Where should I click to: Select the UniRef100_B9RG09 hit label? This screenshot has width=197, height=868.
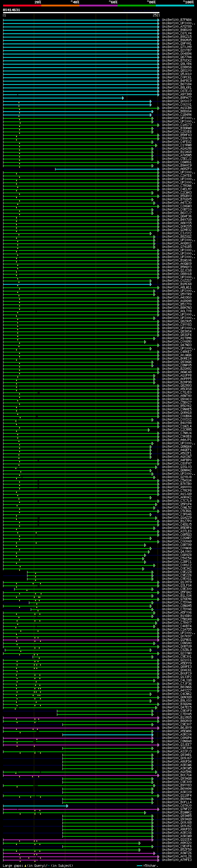click(x=177, y=30)
